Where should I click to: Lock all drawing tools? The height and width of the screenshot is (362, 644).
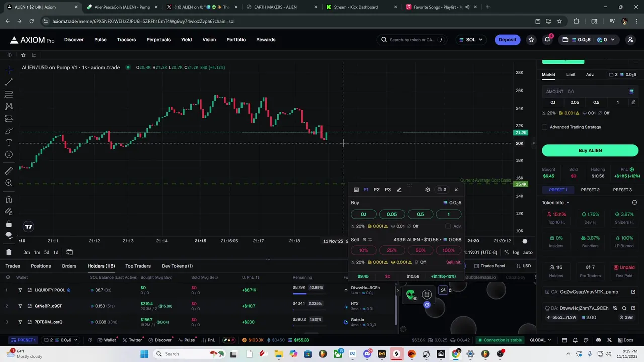point(9,224)
